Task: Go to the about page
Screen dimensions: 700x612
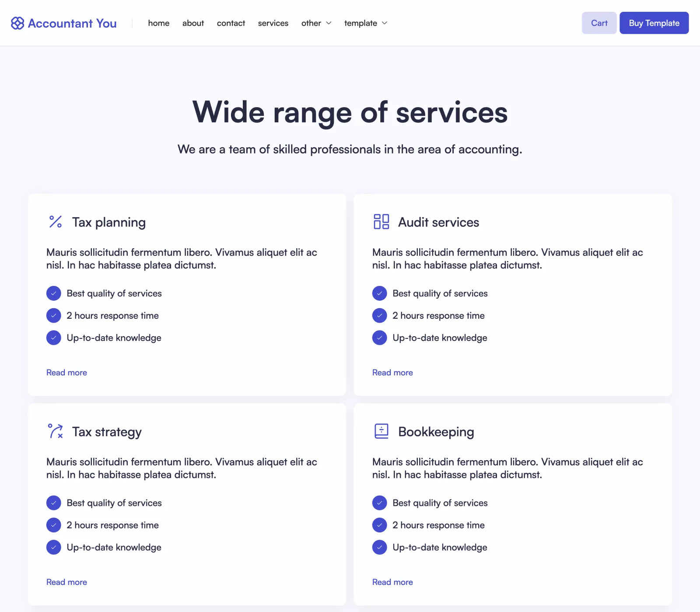Action: [x=193, y=23]
